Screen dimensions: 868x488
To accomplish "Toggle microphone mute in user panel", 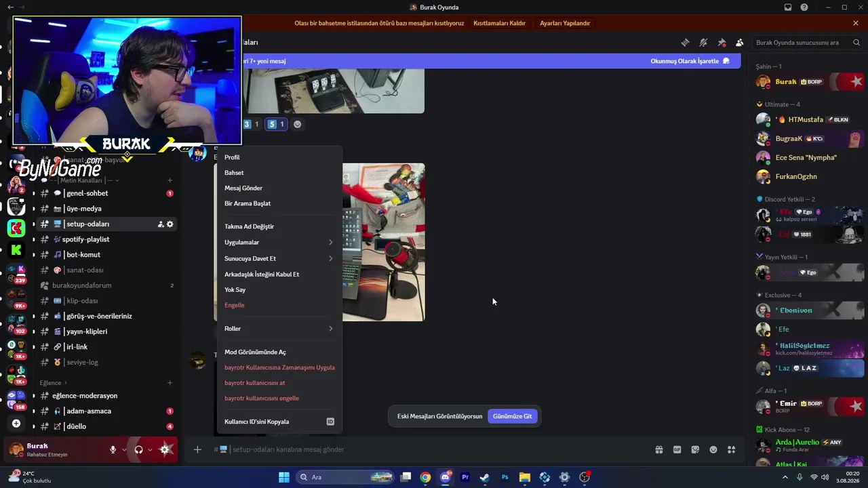I will [113, 449].
